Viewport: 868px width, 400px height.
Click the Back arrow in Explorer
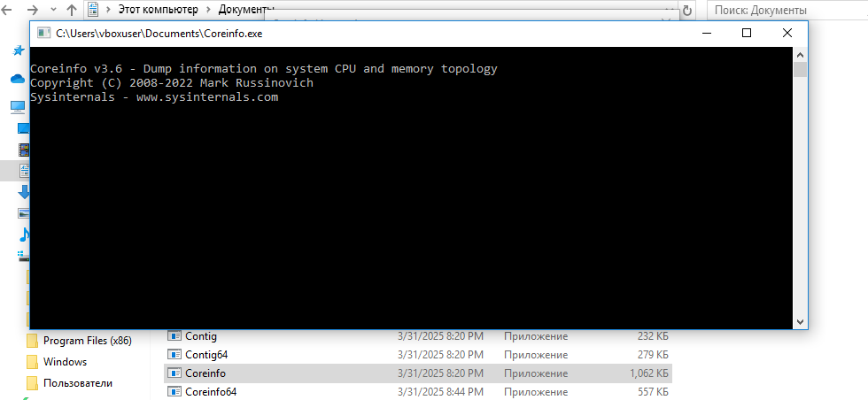[x=7, y=10]
